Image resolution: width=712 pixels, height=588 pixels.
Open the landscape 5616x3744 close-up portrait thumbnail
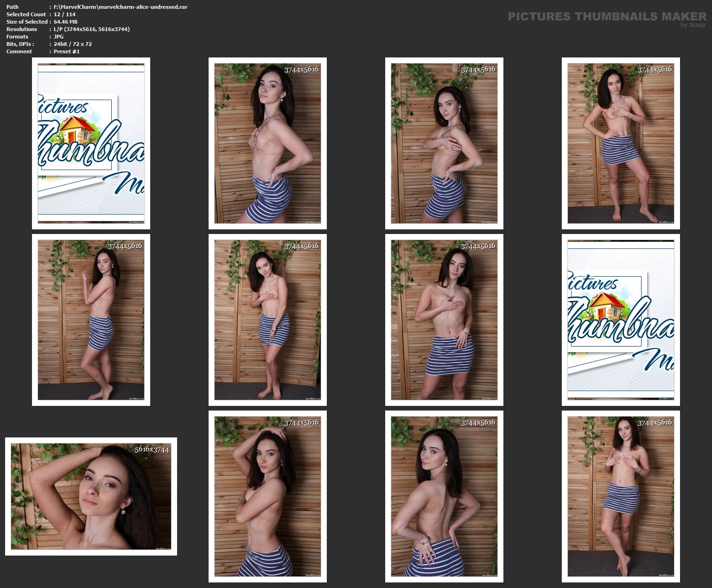(91, 496)
